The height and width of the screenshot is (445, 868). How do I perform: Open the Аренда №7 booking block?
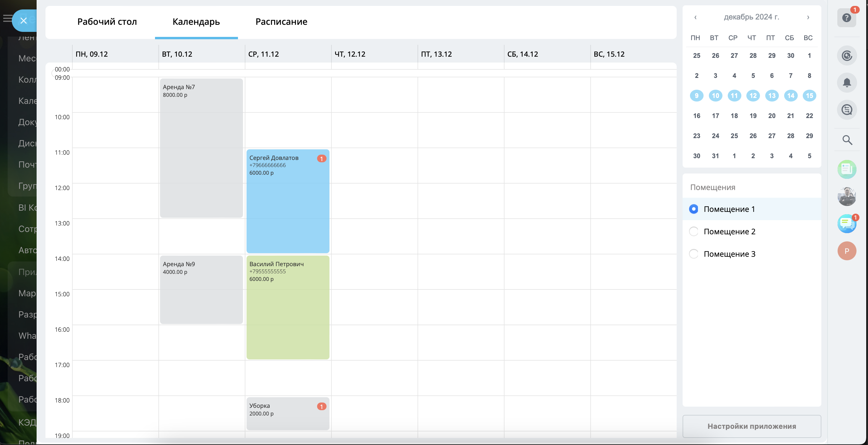point(201,148)
